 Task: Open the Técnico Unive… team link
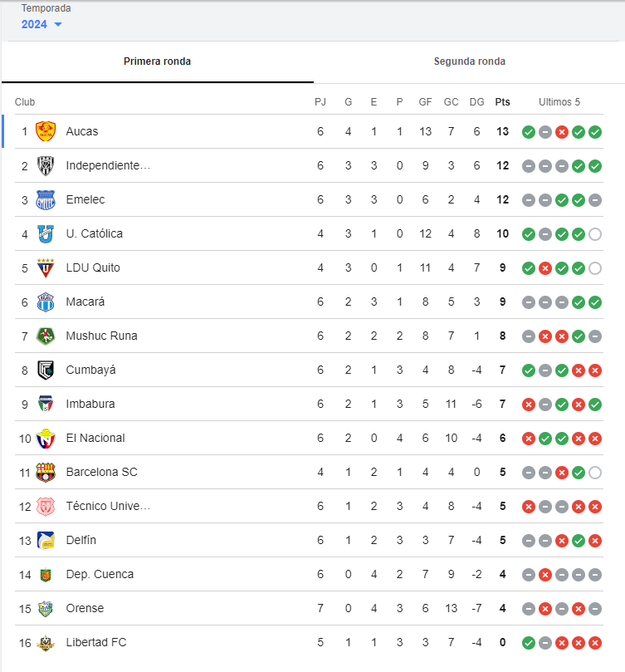[x=108, y=506]
